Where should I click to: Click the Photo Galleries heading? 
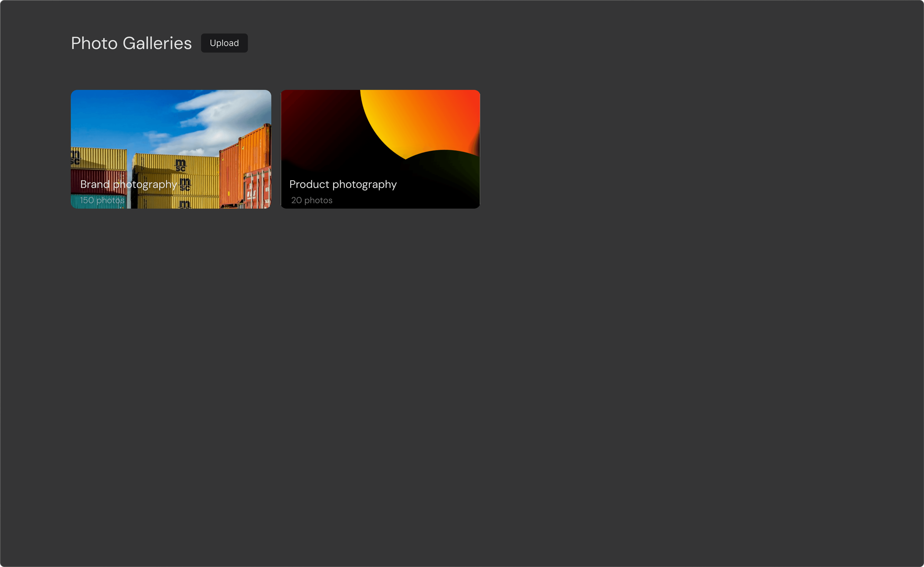coord(131,43)
